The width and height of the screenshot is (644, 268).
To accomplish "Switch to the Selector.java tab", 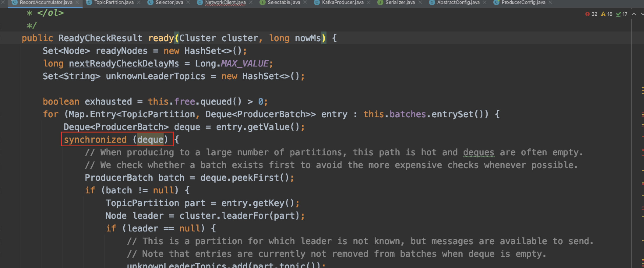I will click(x=169, y=2).
